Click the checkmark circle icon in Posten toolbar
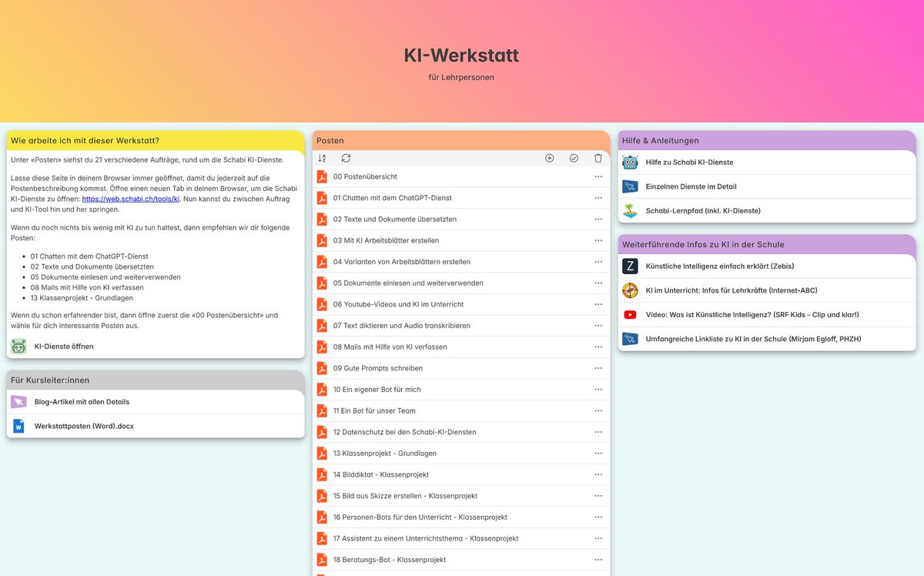This screenshot has width=924, height=576. (574, 158)
